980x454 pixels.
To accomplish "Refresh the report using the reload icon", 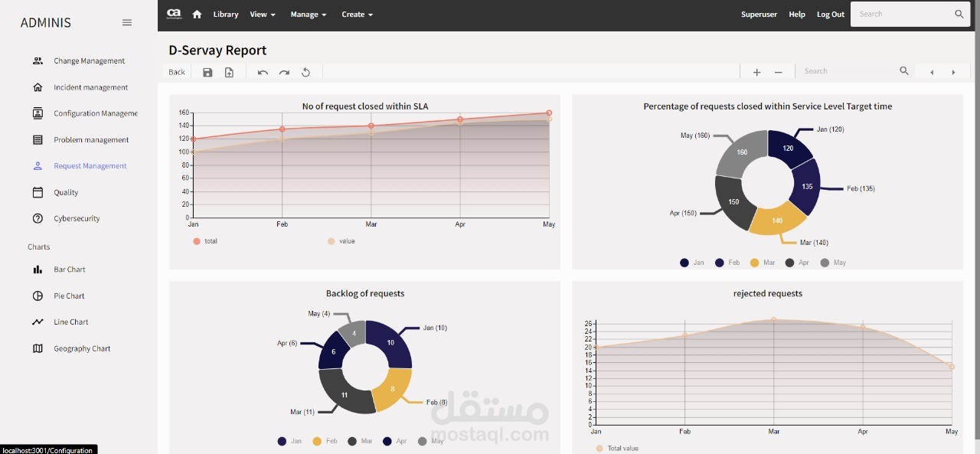I will coord(305,71).
